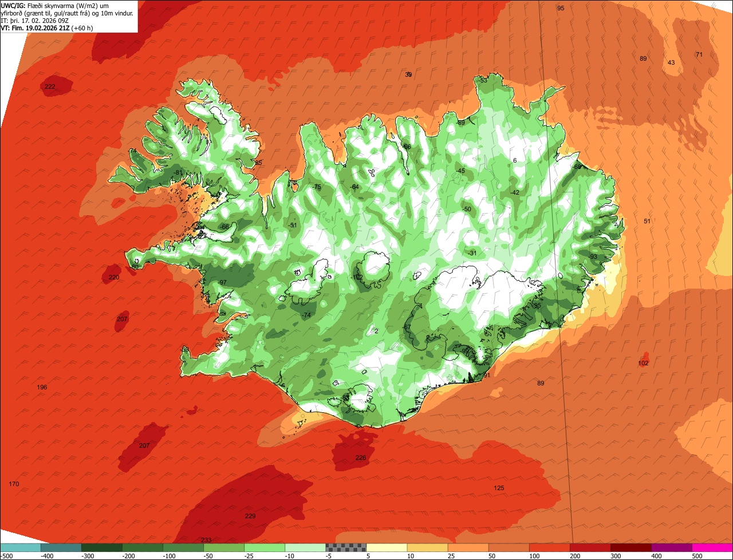
Task: Click the 68 value on the northeast coast
Action: tap(577, 167)
